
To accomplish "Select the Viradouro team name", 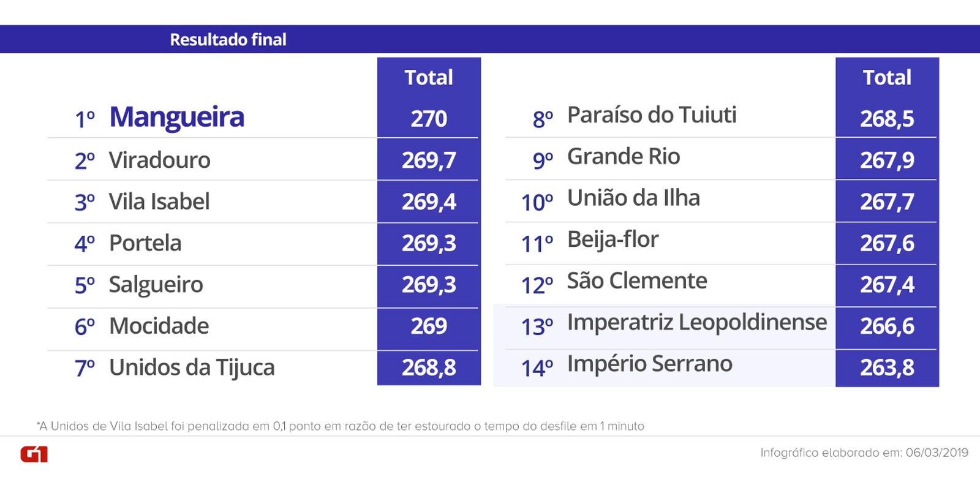I will (x=159, y=160).
